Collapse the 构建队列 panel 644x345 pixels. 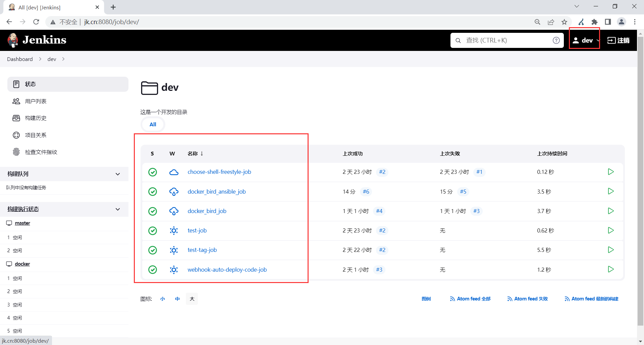[118, 174]
